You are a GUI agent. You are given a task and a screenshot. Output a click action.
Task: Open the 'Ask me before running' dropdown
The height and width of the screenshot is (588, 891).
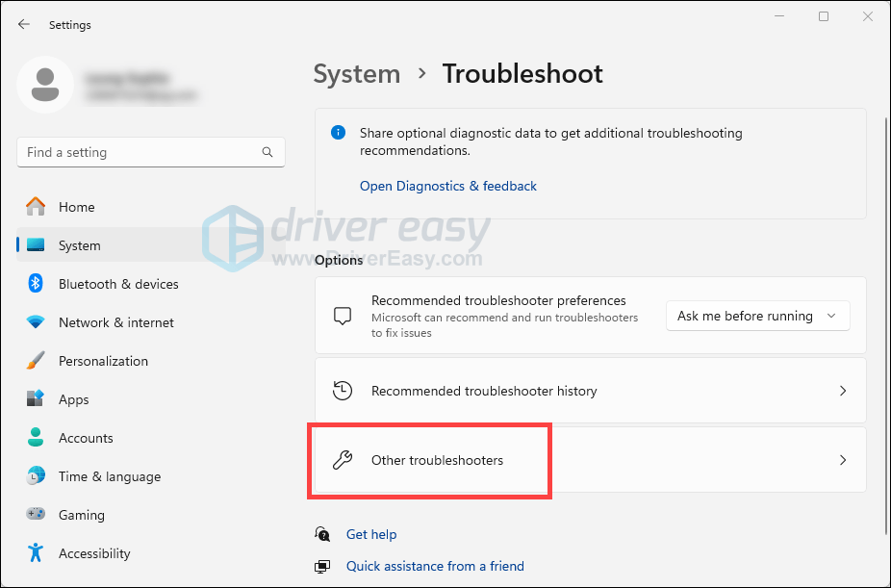(757, 316)
